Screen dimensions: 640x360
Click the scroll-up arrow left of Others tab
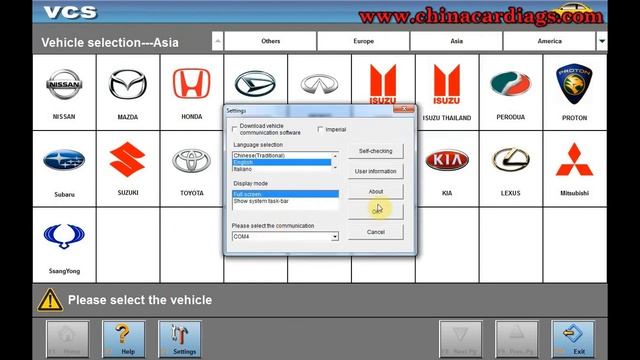(218, 41)
